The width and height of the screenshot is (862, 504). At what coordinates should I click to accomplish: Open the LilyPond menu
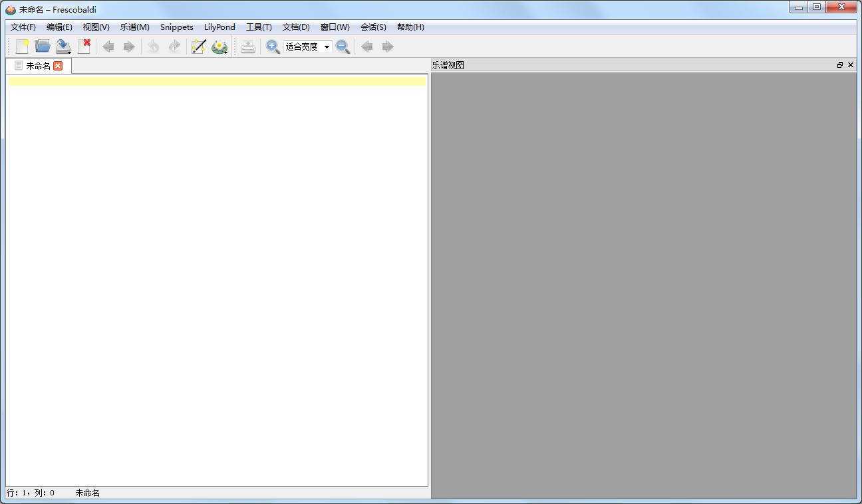219,27
